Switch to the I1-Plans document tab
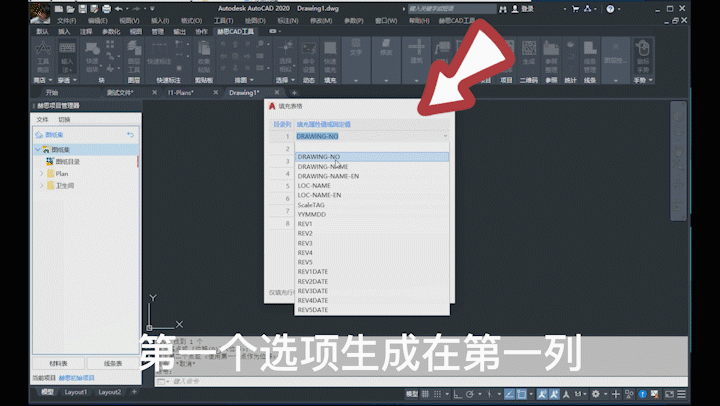Viewport: 720px width, 406px height. pos(180,93)
